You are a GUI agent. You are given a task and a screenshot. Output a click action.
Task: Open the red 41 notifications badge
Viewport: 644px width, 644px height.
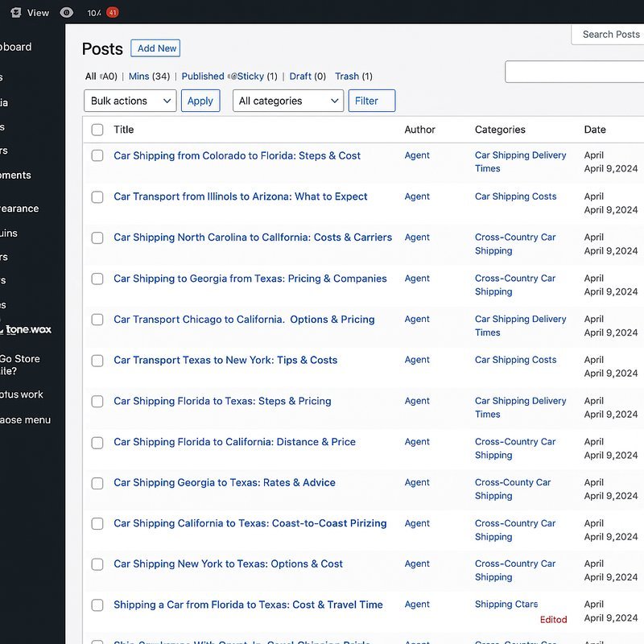tap(113, 13)
